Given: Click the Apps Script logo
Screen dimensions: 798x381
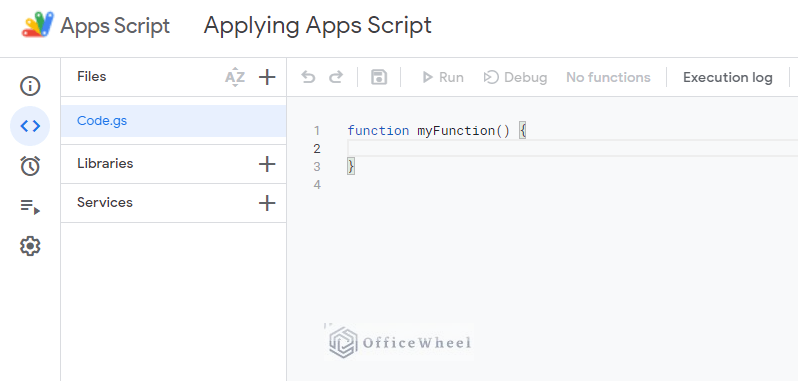Looking at the screenshot, I should tap(38, 24).
